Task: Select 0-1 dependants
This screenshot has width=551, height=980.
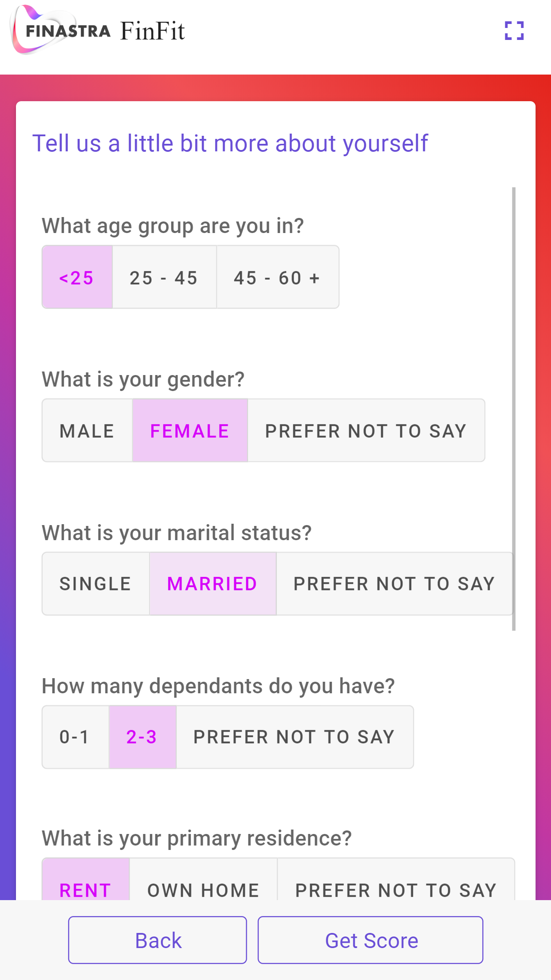Action: pos(75,737)
